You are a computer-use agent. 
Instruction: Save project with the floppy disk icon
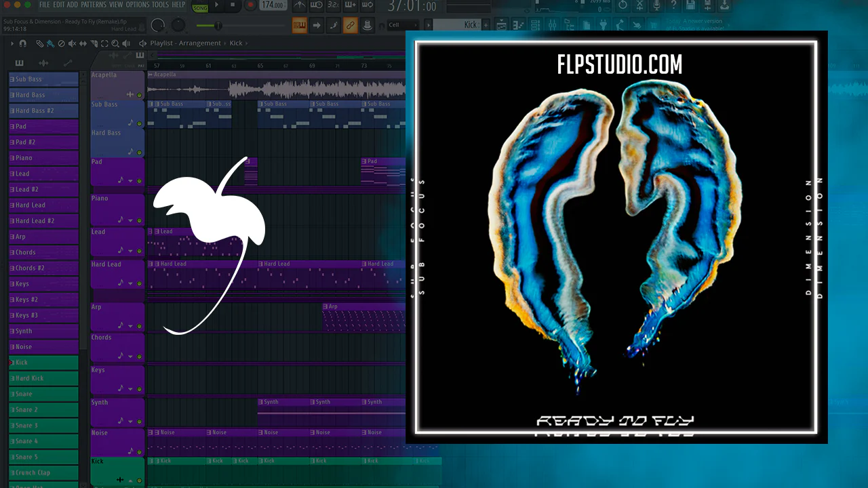[x=690, y=5]
